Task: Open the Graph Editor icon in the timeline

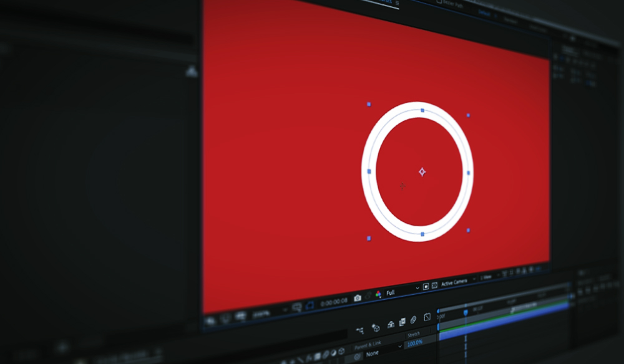Action: point(427,317)
